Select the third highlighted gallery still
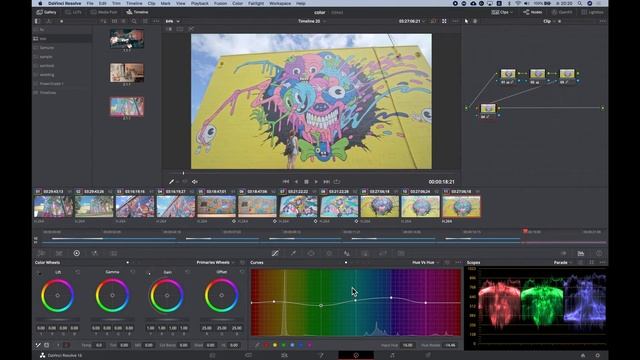This screenshot has height=360, width=640. pos(127,107)
